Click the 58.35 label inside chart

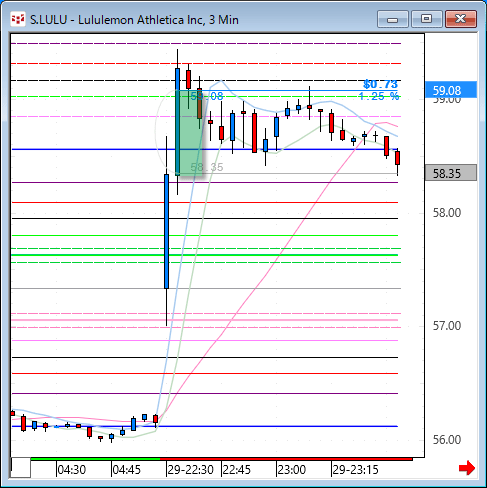207,167
